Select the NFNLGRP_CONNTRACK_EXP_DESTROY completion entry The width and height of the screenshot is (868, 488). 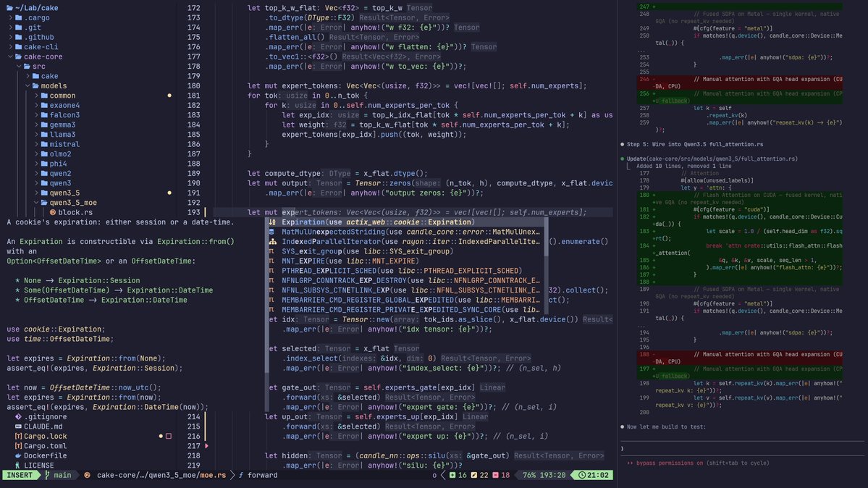point(405,280)
